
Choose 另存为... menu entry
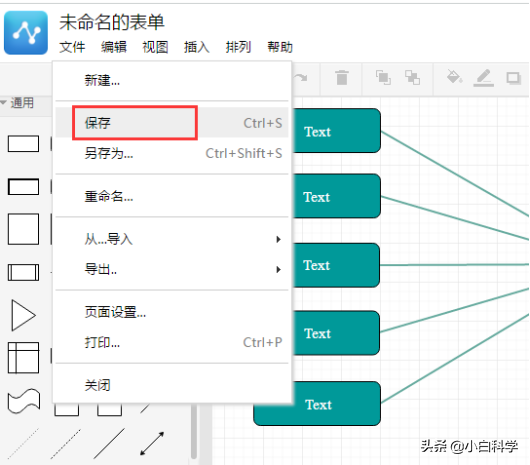(172, 153)
